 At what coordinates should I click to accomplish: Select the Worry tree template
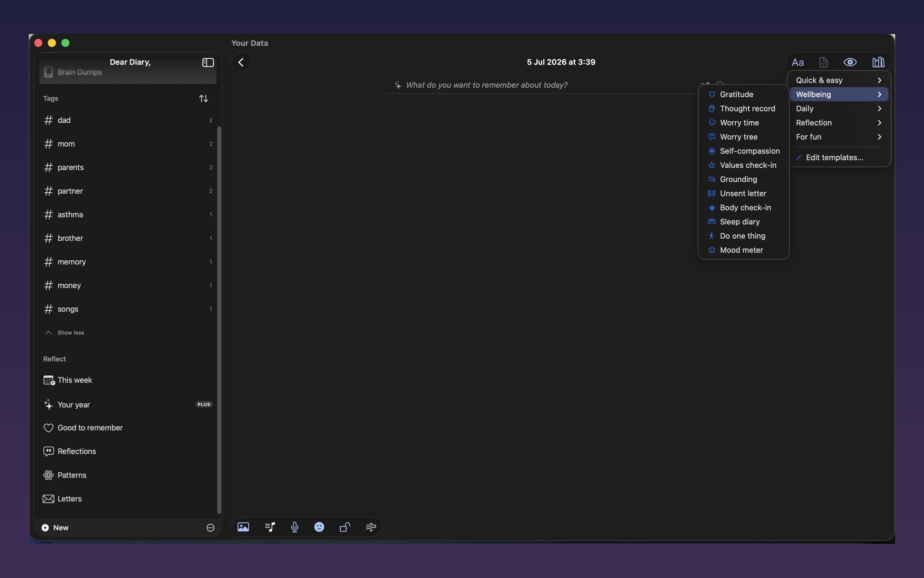743,137
